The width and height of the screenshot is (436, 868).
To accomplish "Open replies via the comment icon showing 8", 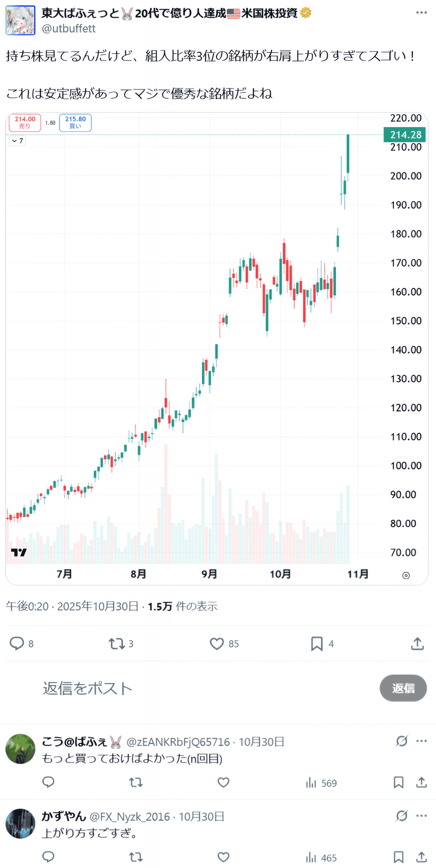I will (x=17, y=643).
